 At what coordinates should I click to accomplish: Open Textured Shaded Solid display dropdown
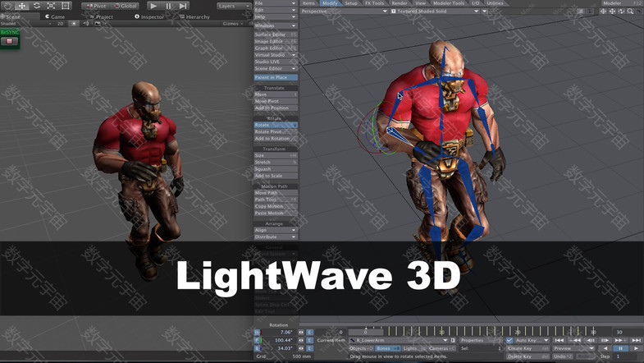pos(435,11)
